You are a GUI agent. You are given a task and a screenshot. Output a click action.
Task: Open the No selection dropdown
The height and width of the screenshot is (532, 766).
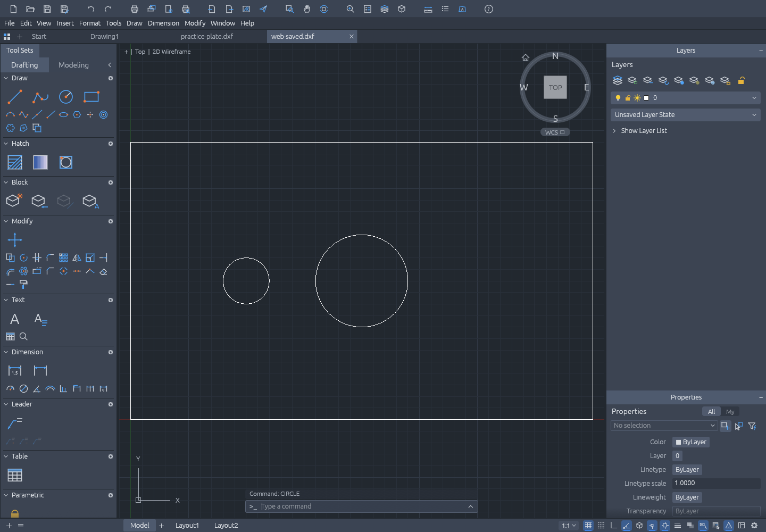coord(664,426)
